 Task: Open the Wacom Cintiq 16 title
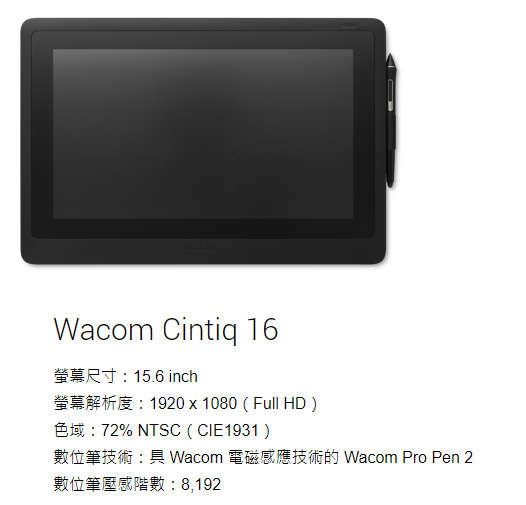coord(166,329)
